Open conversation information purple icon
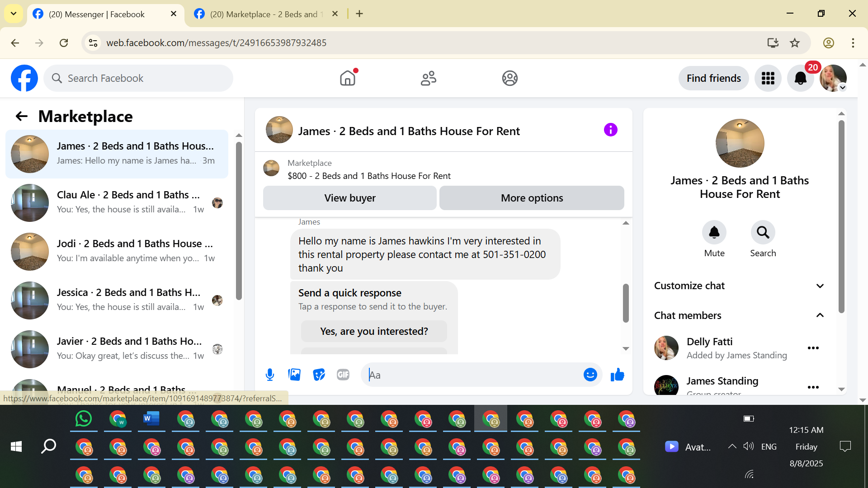This screenshot has width=868, height=488. point(610,130)
